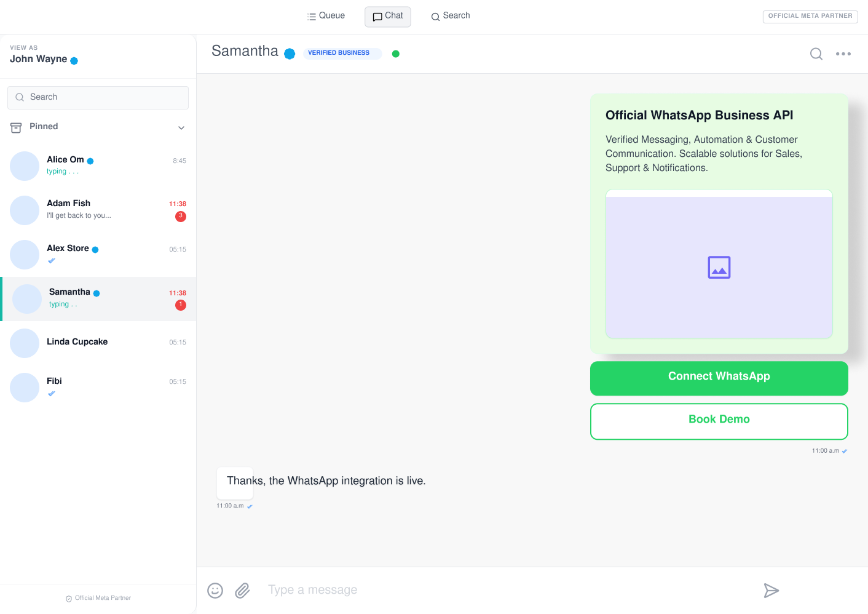The height and width of the screenshot is (614, 868).
Task: Open Alice Om conversation
Action: [98, 166]
